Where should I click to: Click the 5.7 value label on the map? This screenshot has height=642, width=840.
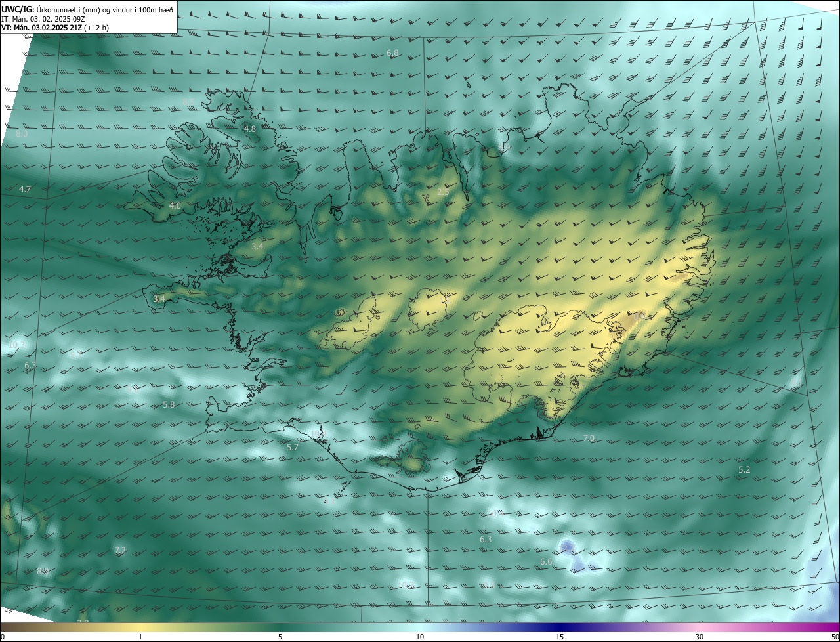[x=293, y=447]
